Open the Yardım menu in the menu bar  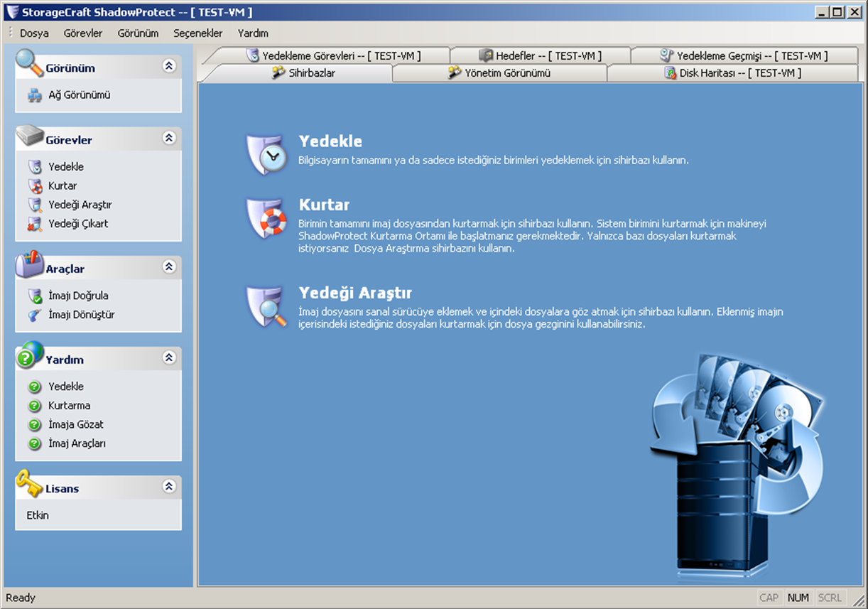click(253, 33)
